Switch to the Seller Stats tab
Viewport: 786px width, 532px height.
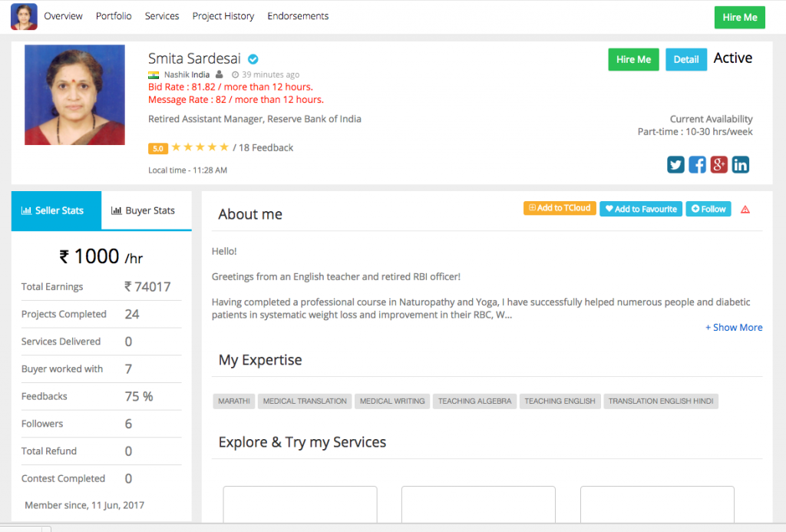click(56, 210)
